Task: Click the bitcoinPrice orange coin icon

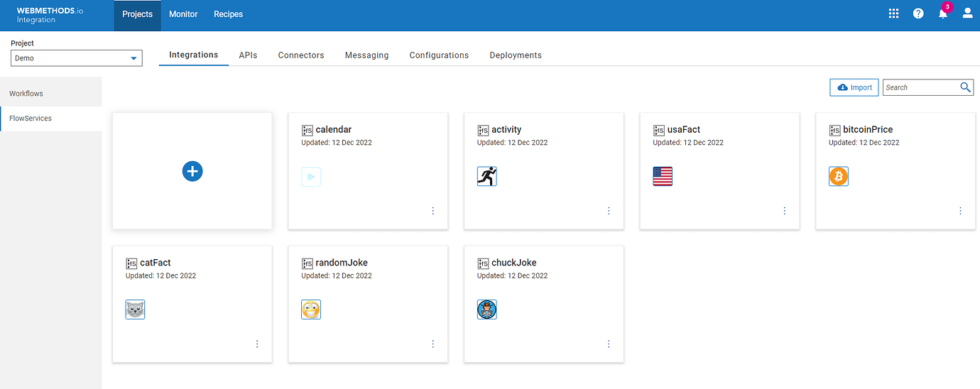Action: 839,176
